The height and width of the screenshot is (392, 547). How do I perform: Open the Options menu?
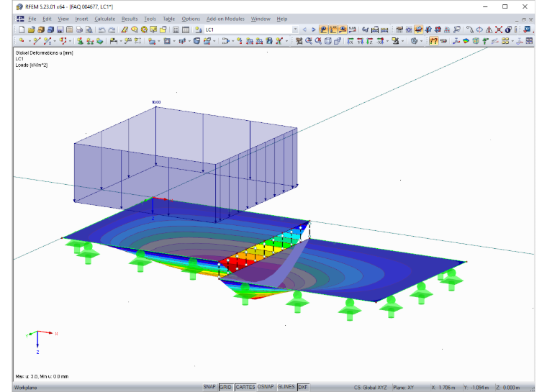[191, 19]
